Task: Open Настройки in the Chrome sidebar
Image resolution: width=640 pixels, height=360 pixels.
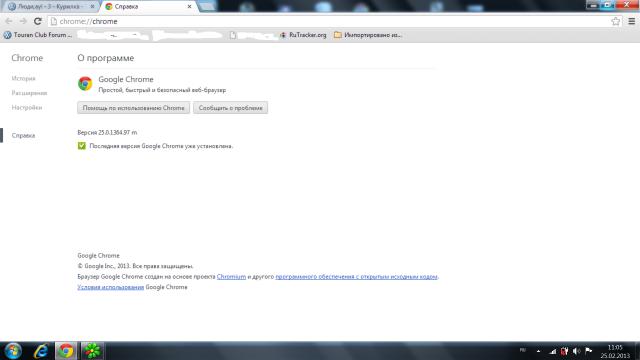Action: (x=27, y=108)
